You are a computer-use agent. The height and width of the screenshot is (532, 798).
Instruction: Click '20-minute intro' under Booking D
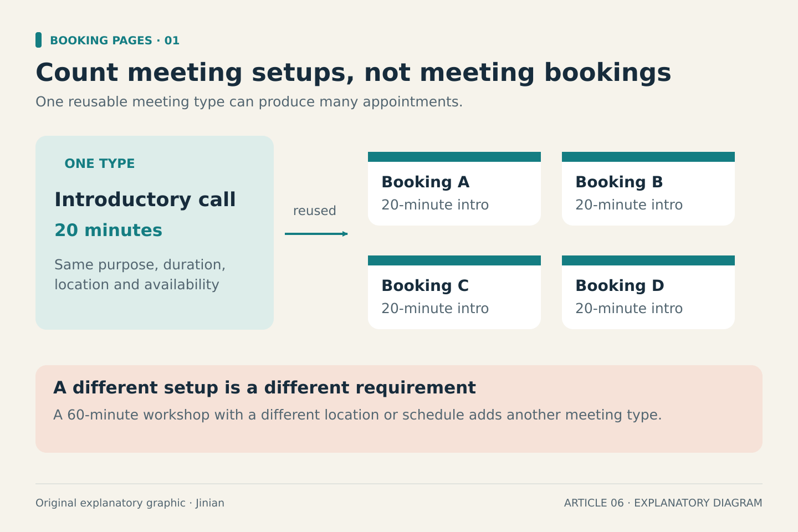pyautogui.click(x=629, y=309)
